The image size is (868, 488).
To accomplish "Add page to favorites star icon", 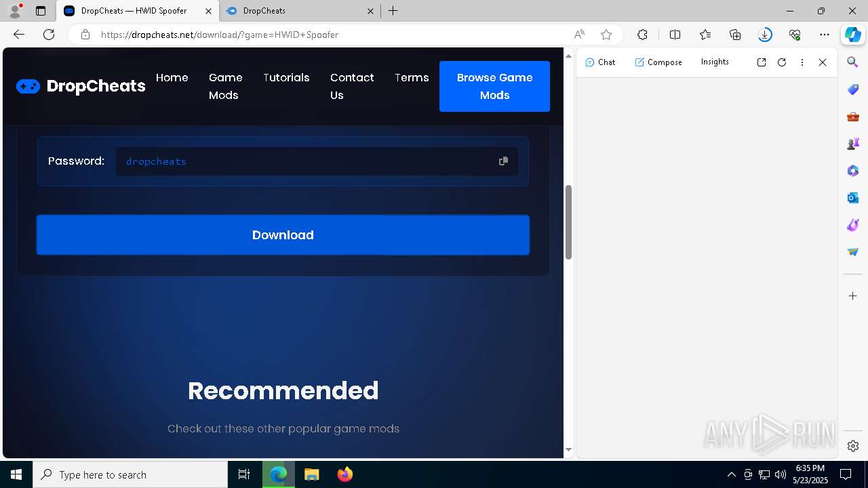I will (x=606, y=35).
